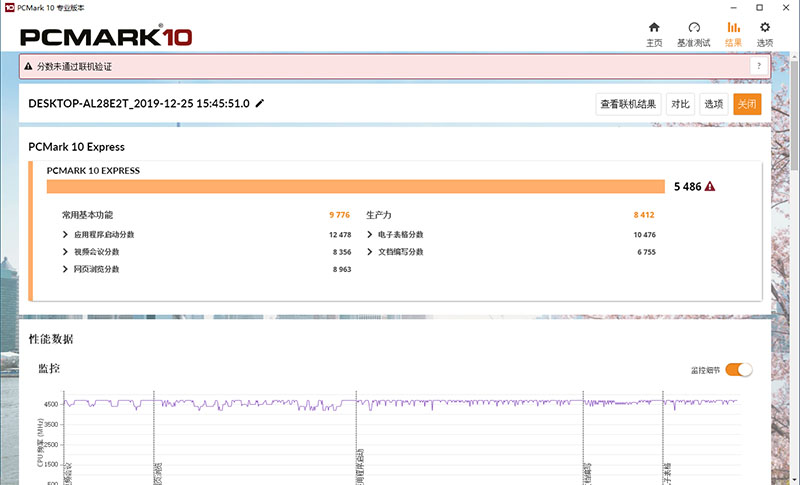Open the question mark help button
This screenshot has width=800, height=485.
pyautogui.click(x=759, y=66)
